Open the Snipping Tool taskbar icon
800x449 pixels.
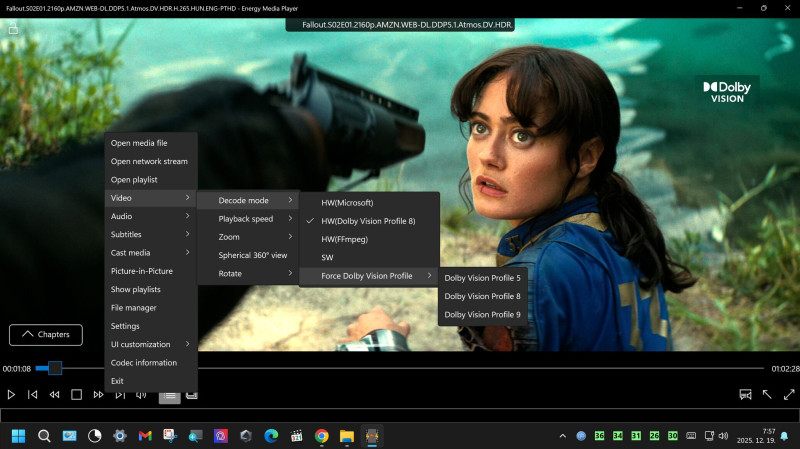coord(170,436)
